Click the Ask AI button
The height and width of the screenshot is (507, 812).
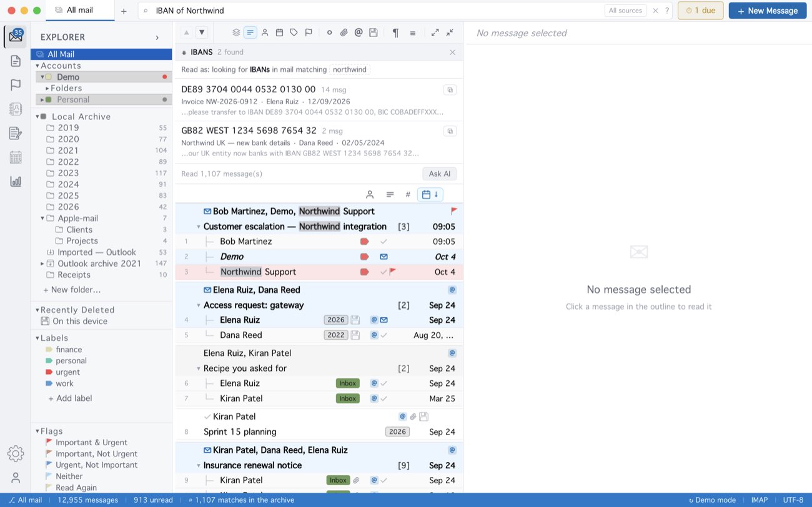440,174
